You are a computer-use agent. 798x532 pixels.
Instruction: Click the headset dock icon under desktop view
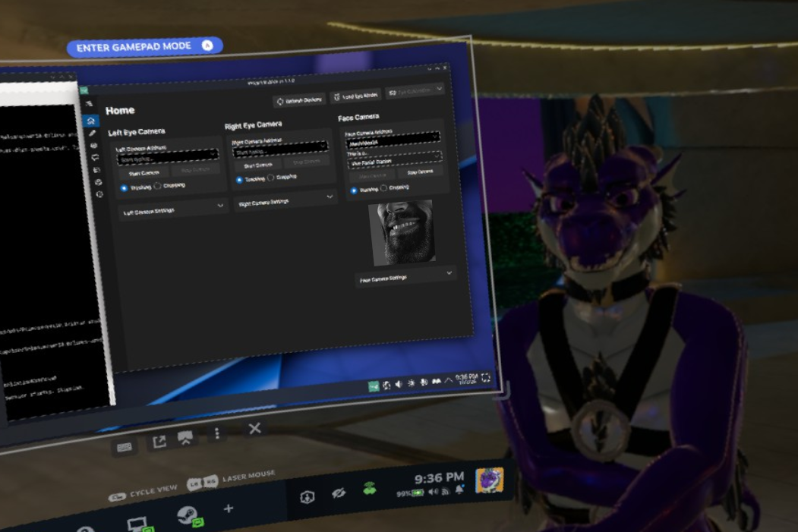(185, 438)
